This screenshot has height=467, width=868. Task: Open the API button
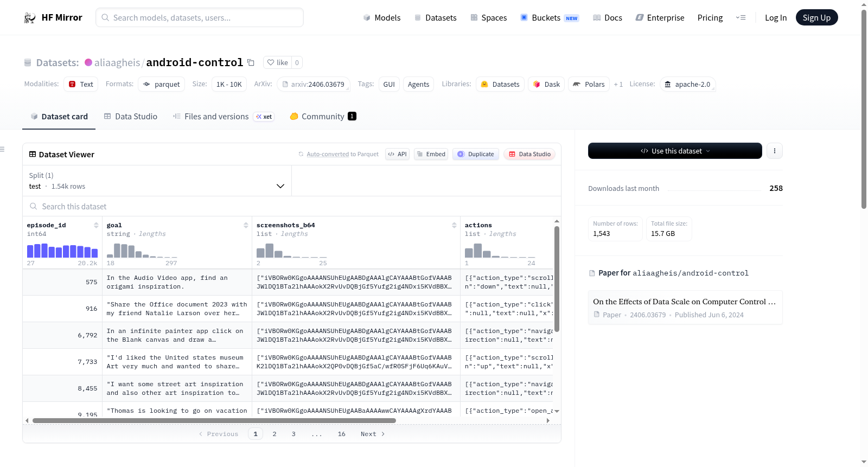[398, 154]
